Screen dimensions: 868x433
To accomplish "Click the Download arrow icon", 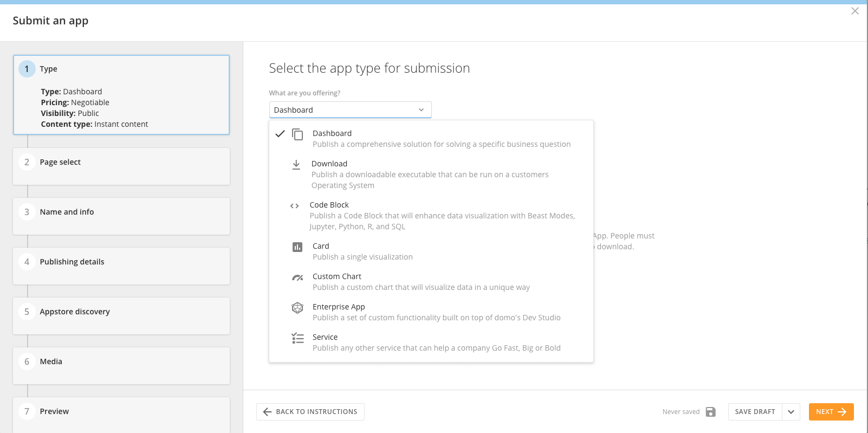I will 296,164.
